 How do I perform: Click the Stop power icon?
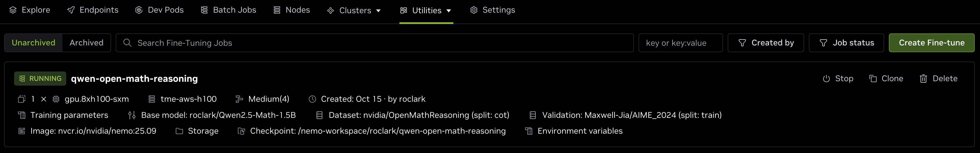point(826,79)
